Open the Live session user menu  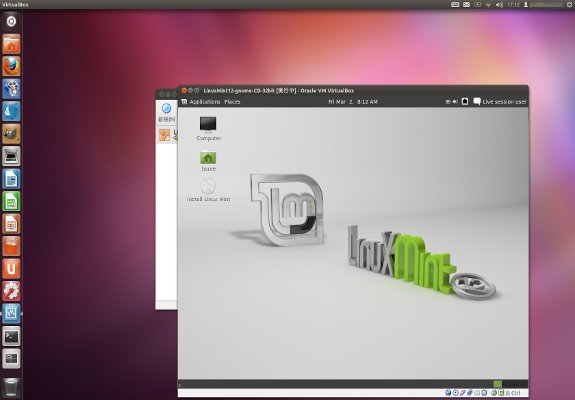500,102
